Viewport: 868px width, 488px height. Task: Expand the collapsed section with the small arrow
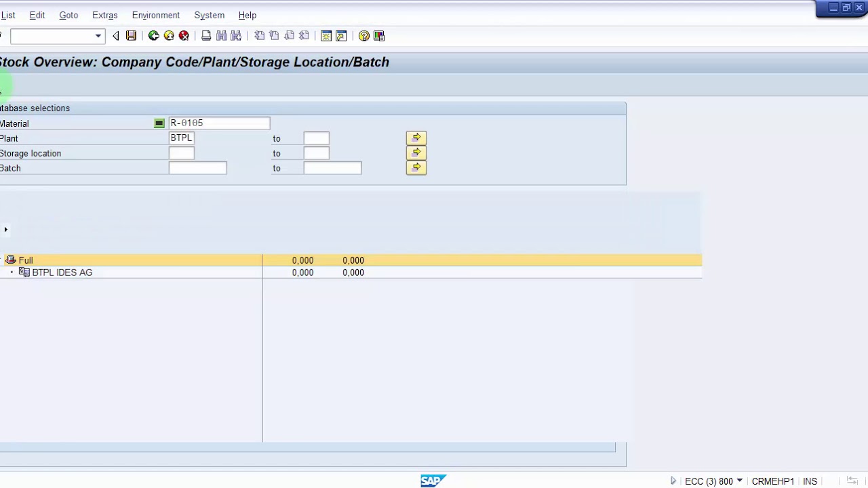point(5,230)
